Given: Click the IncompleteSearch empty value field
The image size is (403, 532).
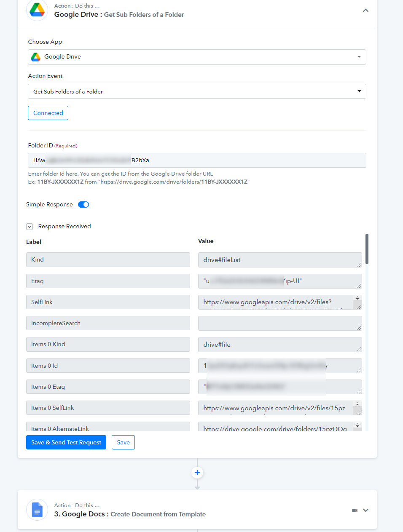Looking at the screenshot, I should pos(278,323).
